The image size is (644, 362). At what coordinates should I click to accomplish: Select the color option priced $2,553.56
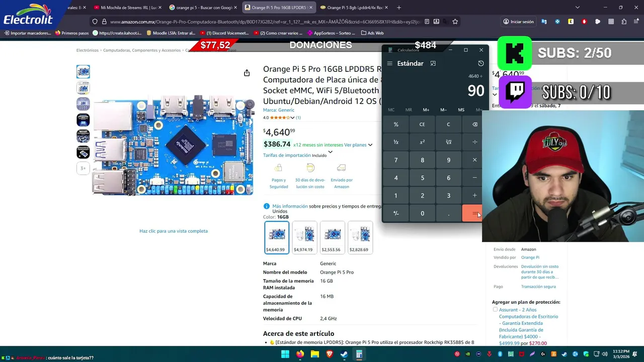pyautogui.click(x=332, y=237)
